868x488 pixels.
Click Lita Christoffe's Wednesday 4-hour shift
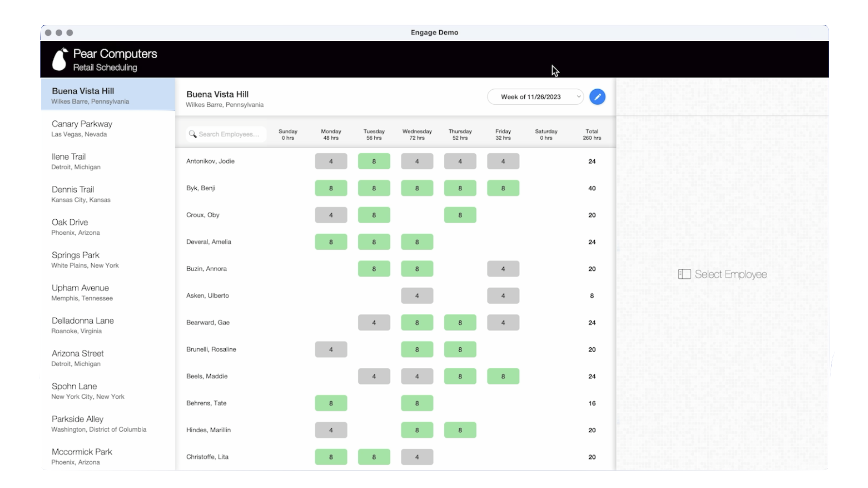pos(417,457)
